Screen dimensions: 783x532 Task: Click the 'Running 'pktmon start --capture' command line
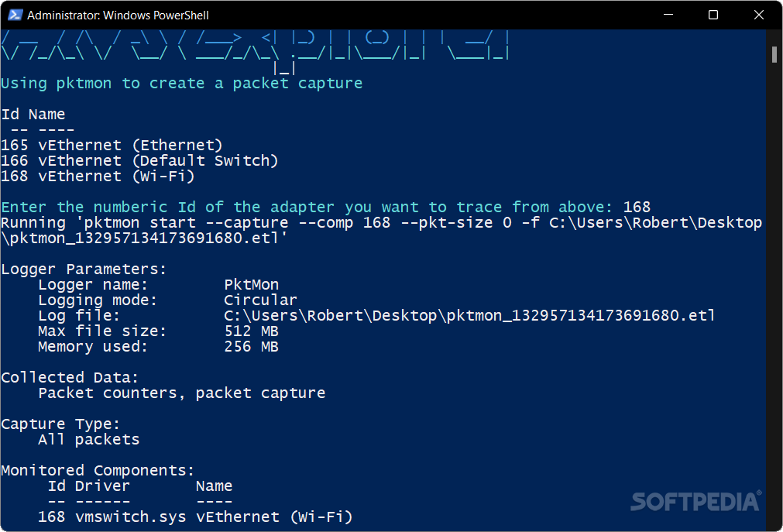tap(382, 223)
